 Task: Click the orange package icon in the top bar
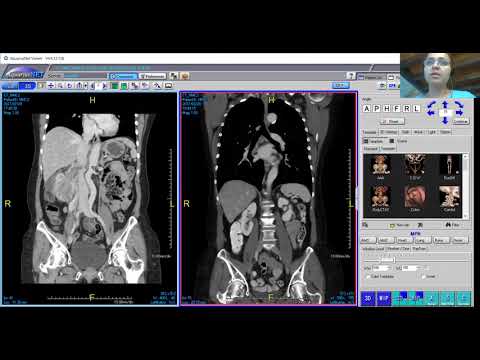point(185,76)
